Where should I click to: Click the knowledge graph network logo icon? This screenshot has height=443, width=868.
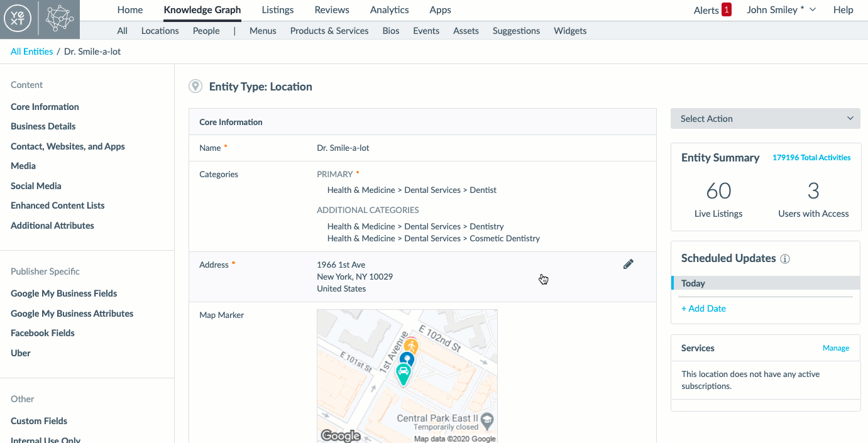click(x=60, y=19)
